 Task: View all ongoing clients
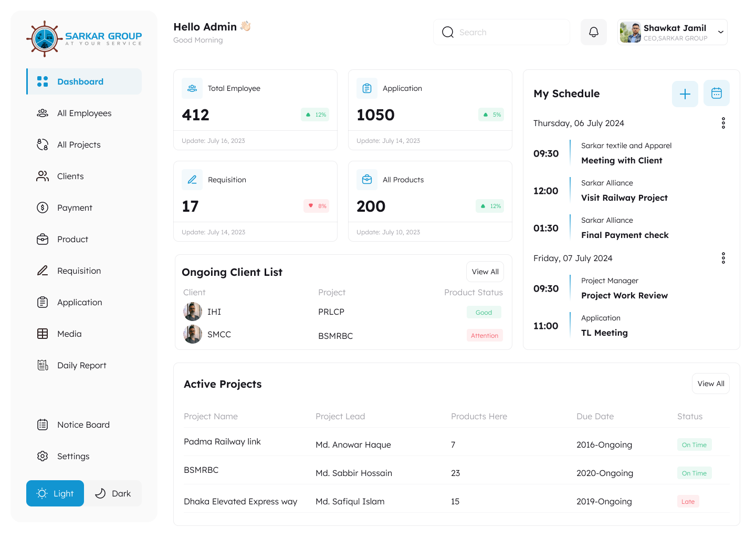[485, 272]
